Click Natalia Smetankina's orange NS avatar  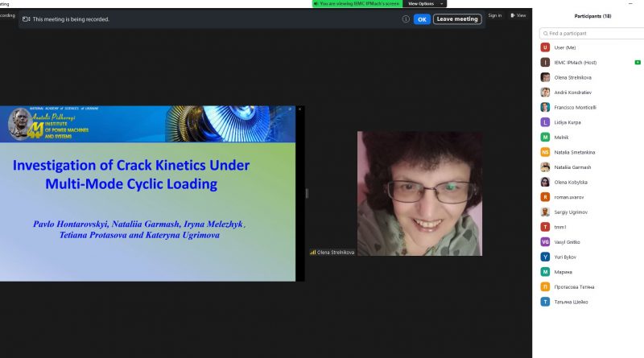click(x=545, y=152)
